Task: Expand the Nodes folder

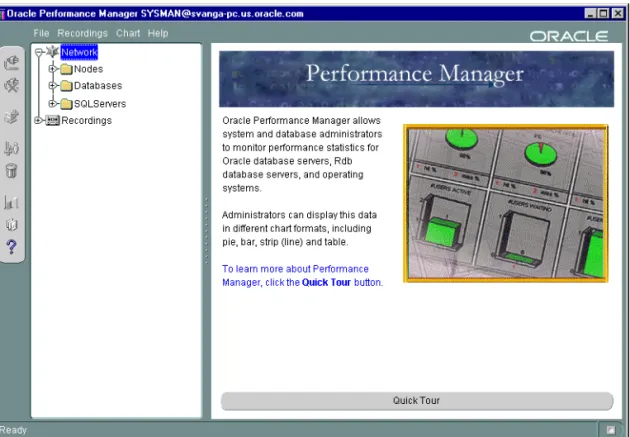Action: click(52, 69)
